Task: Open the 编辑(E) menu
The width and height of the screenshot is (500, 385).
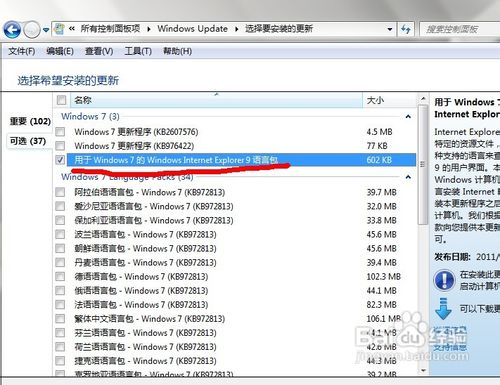Action: [x=60, y=51]
